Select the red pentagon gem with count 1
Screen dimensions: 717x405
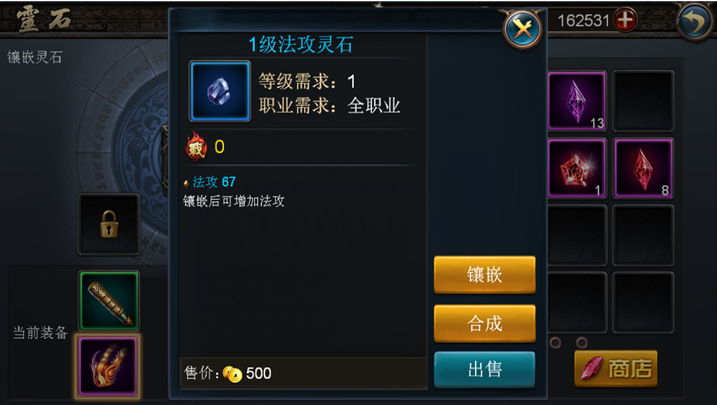pyautogui.click(x=577, y=168)
